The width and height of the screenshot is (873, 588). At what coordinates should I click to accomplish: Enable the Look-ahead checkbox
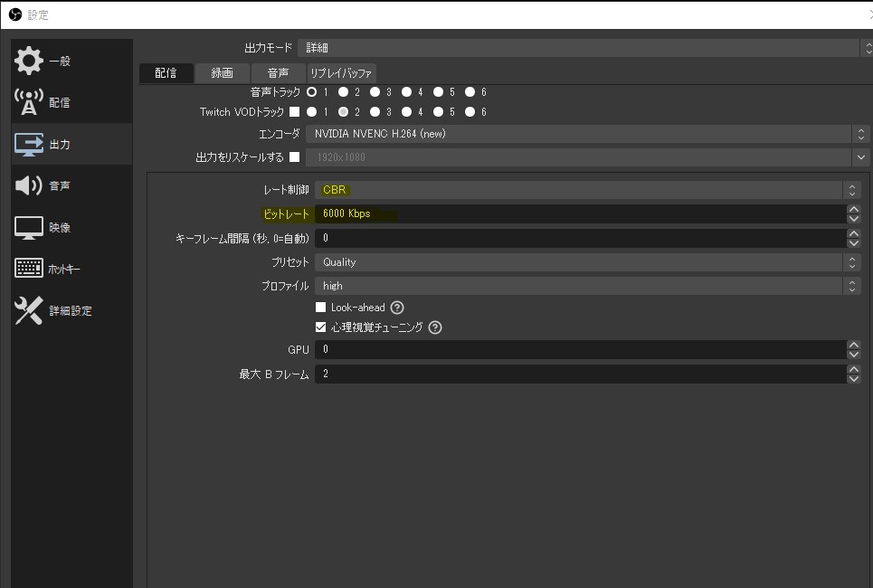pyautogui.click(x=320, y=308)
